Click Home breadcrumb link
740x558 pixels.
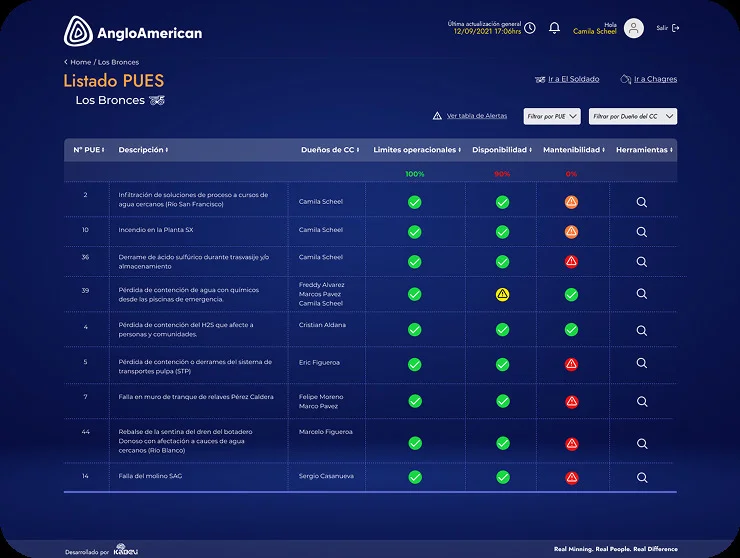(x=81, y=62)
